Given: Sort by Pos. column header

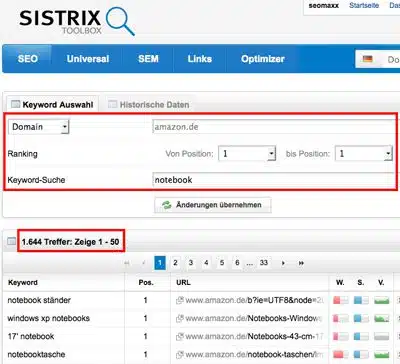Looking at the screenshot, I should 146,283.
